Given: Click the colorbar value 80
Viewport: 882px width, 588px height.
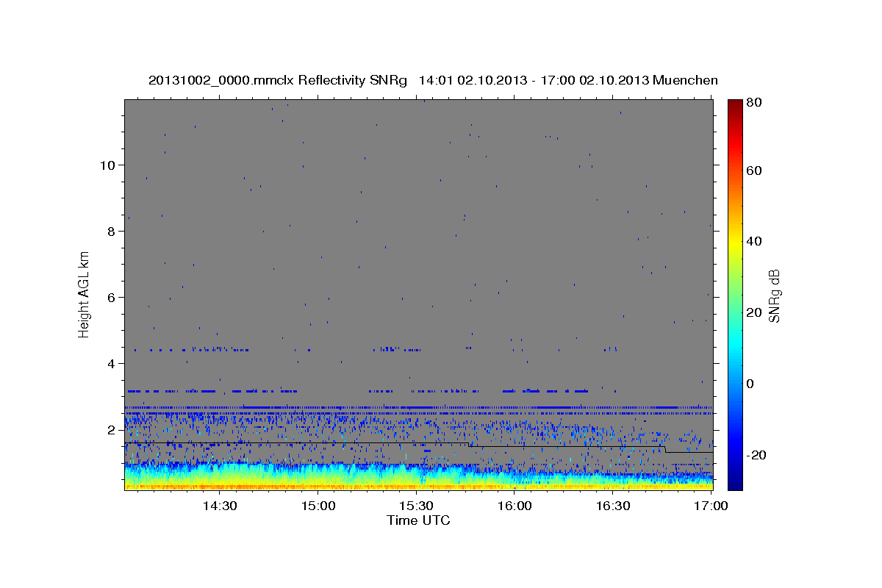Looking at the screenshot, I should coord(756,103).
